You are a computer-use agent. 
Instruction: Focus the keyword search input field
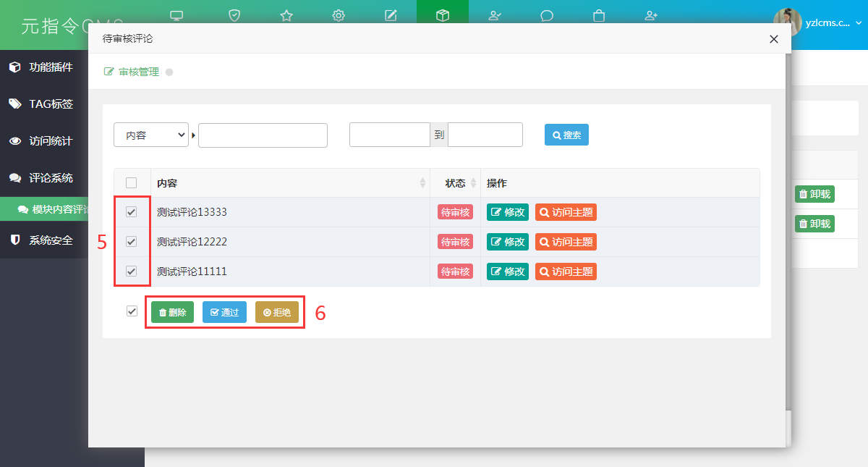[263, 135]
